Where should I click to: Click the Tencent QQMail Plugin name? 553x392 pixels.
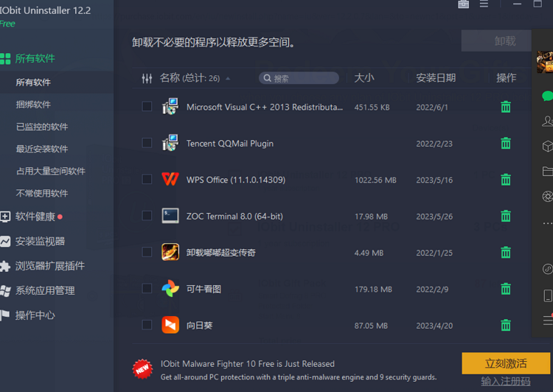[x=230, y=144]
